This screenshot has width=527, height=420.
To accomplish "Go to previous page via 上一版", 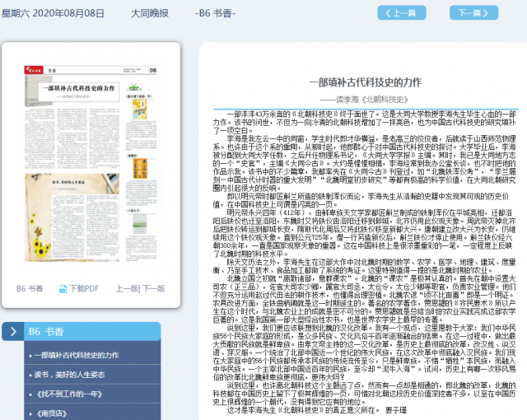I will coord(128,289).
